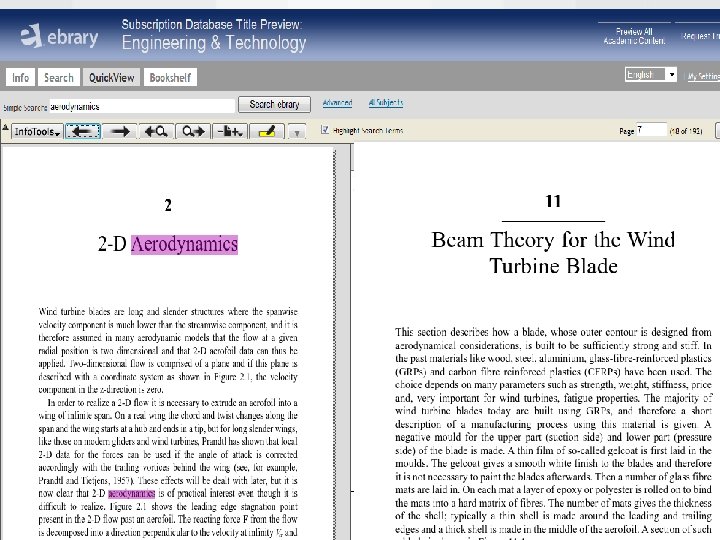Viewport: 720px width, 540px height.
Task: Switch to the Info tab
Action: (x=20, y=77)
